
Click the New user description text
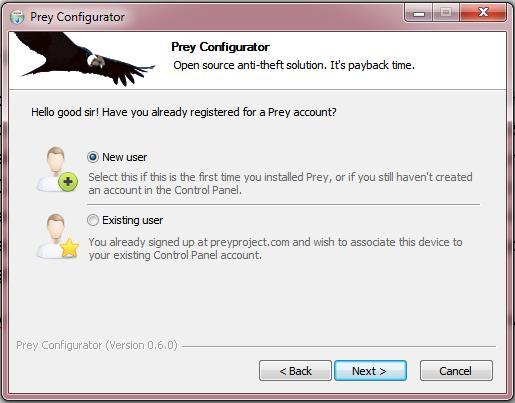coord(280,183)
